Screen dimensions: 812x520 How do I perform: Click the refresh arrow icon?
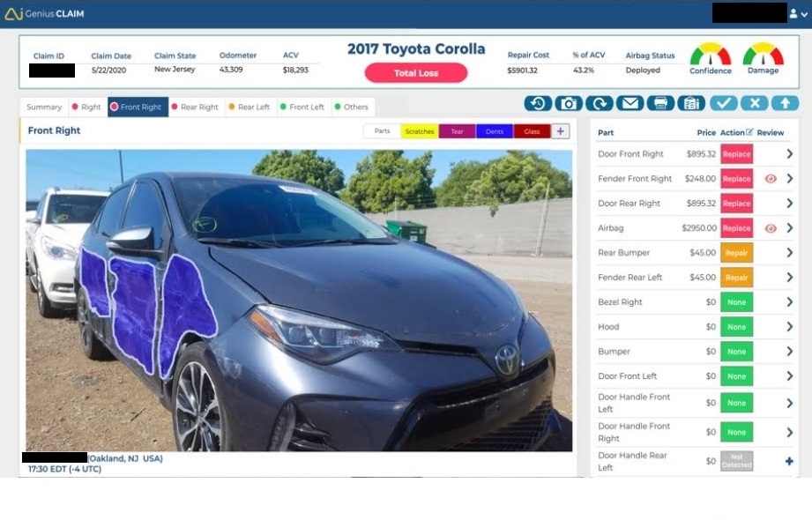click(x=600, y=104)
